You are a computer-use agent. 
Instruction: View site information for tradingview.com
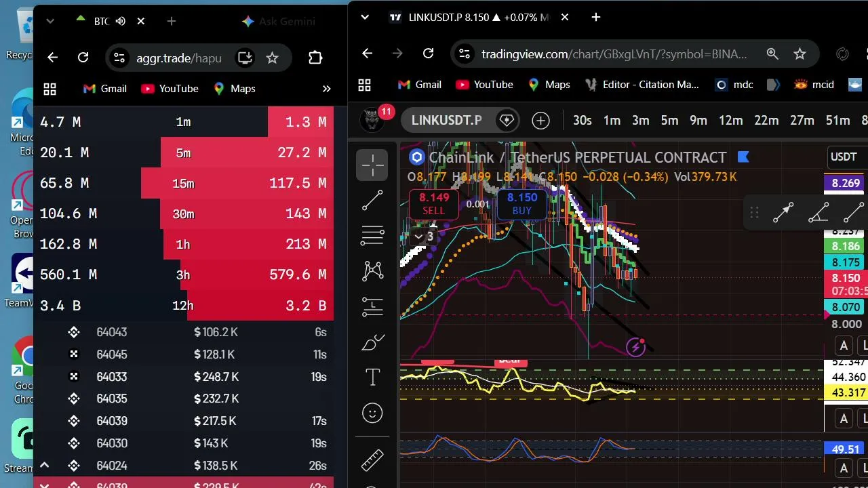tap(463, 54)
